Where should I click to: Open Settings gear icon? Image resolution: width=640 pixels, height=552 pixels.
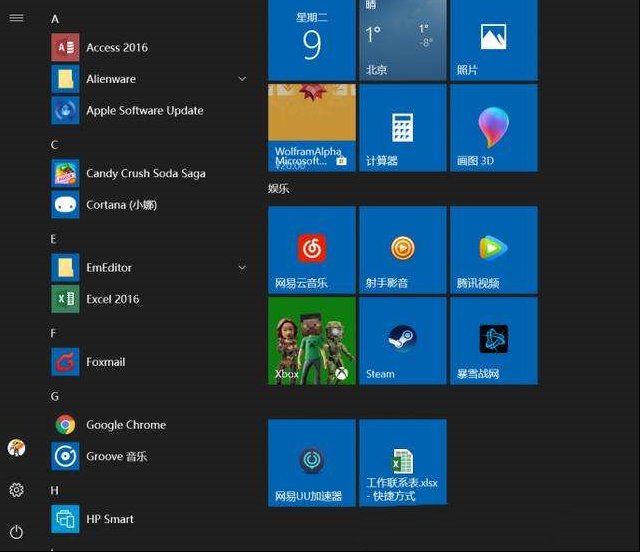coord(16,490)
